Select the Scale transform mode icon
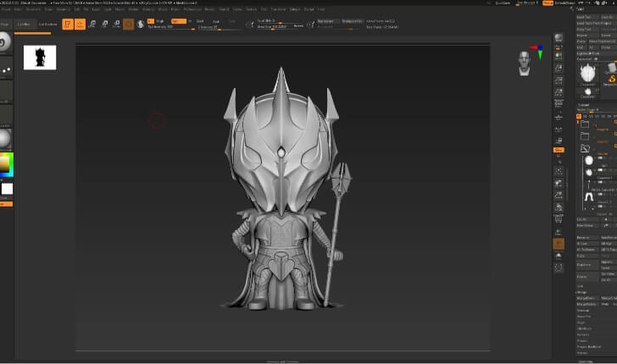 point(104,24)
